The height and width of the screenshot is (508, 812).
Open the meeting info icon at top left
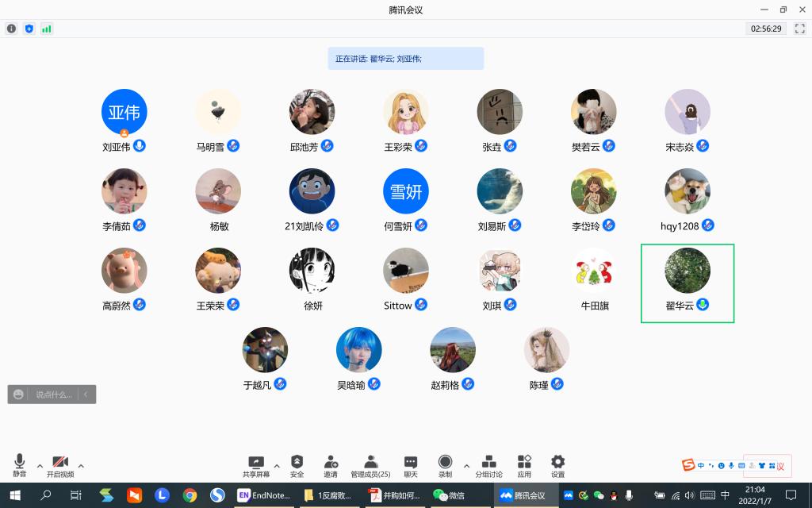point(11,29)
